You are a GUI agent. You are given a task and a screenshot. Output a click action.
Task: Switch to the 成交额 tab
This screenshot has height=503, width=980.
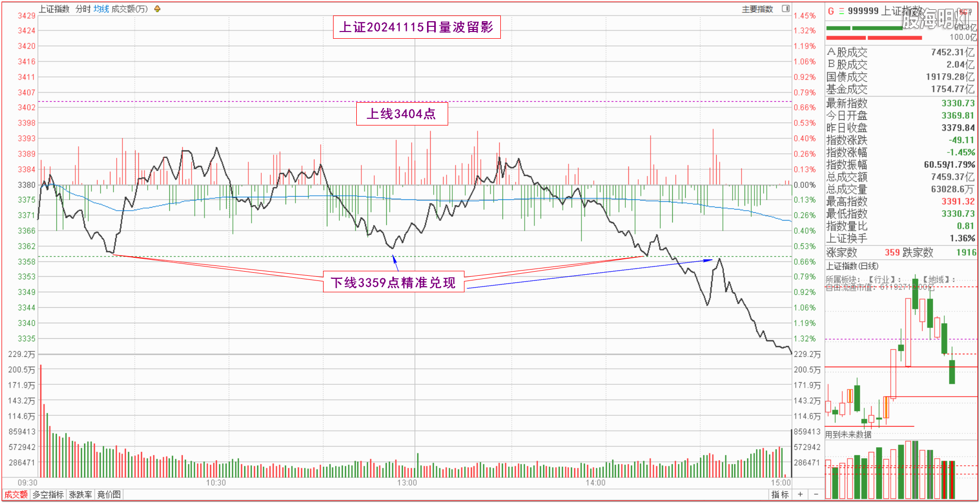16,495
